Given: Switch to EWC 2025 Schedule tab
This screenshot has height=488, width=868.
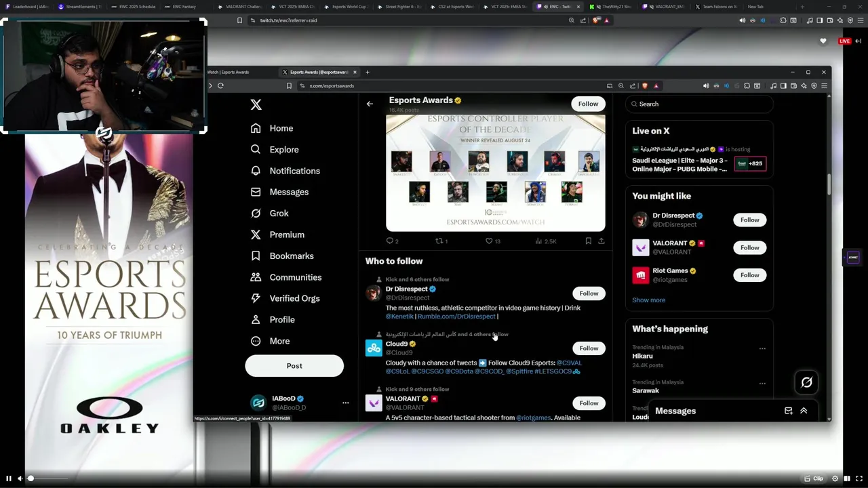Looking at the screenshot, I should pyautogui.click(x=136, y=7).
